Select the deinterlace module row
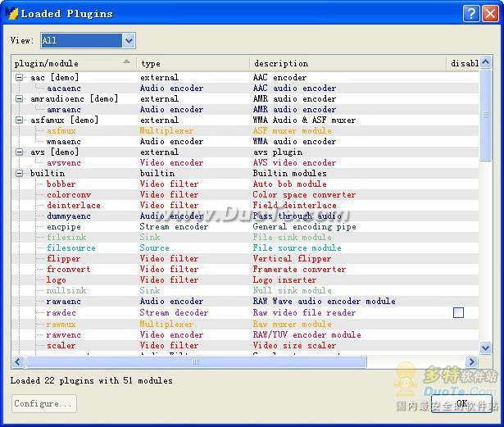 pos(245,205)
